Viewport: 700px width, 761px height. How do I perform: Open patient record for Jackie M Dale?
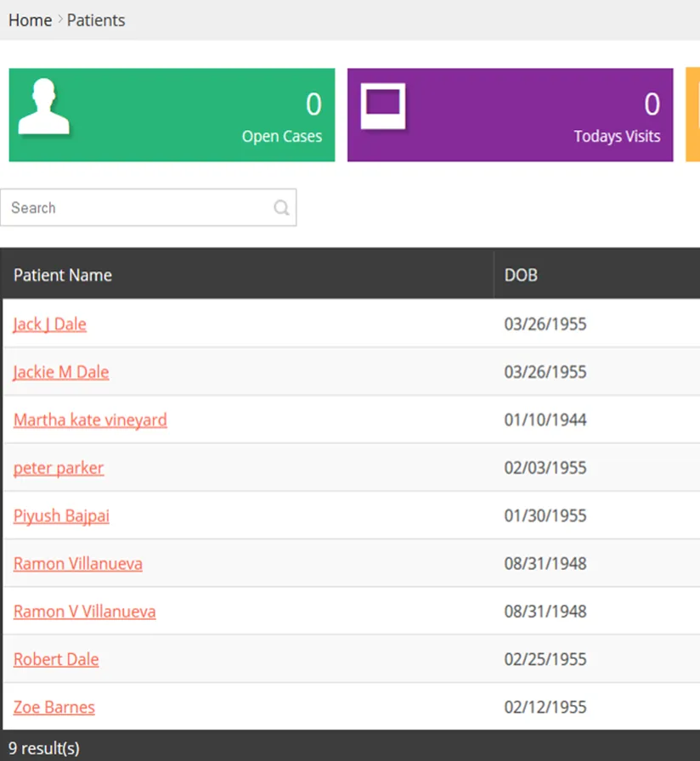[60, 372]
